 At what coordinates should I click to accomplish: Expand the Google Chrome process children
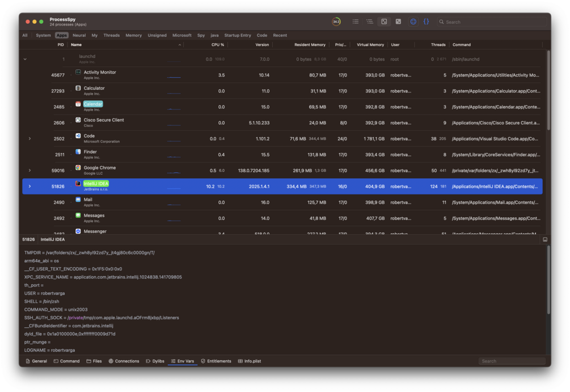[30, 170]
